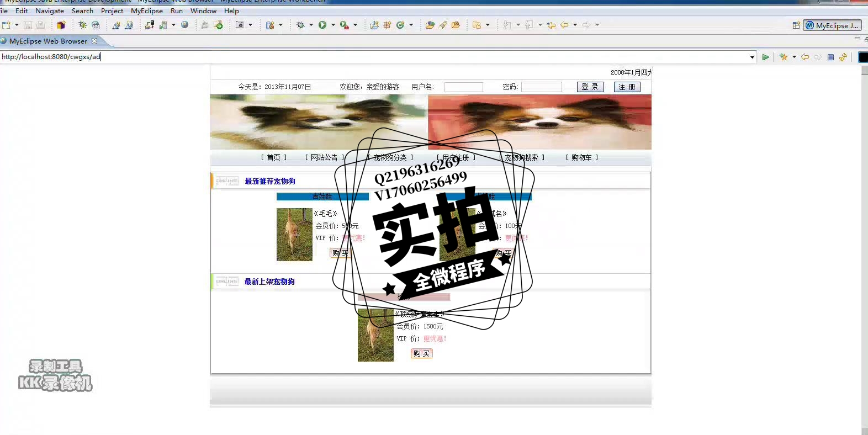Expand the New file wizard dropdown arrow
Screen dimensions: 868x435
(17, 25)
